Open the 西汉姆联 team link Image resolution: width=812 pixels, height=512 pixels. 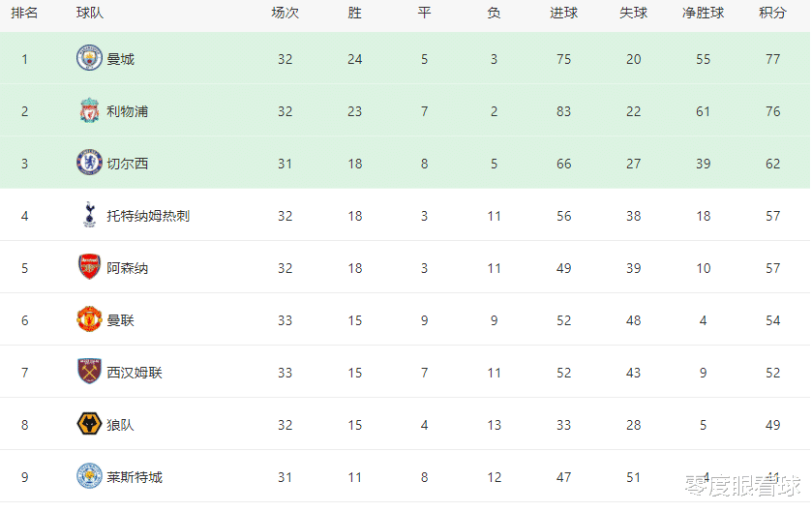click(x=135, y=373)
